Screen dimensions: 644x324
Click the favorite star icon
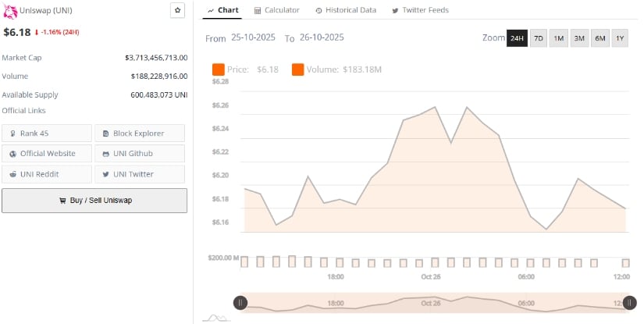pyautogui.click(x=177, y=10)
